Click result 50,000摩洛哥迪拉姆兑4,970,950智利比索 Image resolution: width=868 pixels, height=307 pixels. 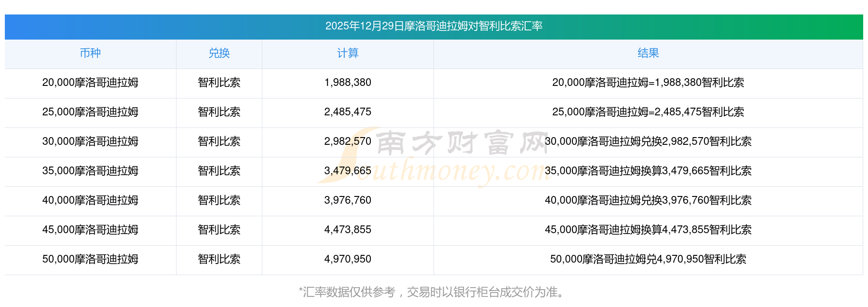pyautogui.click(x=648, y=259)
